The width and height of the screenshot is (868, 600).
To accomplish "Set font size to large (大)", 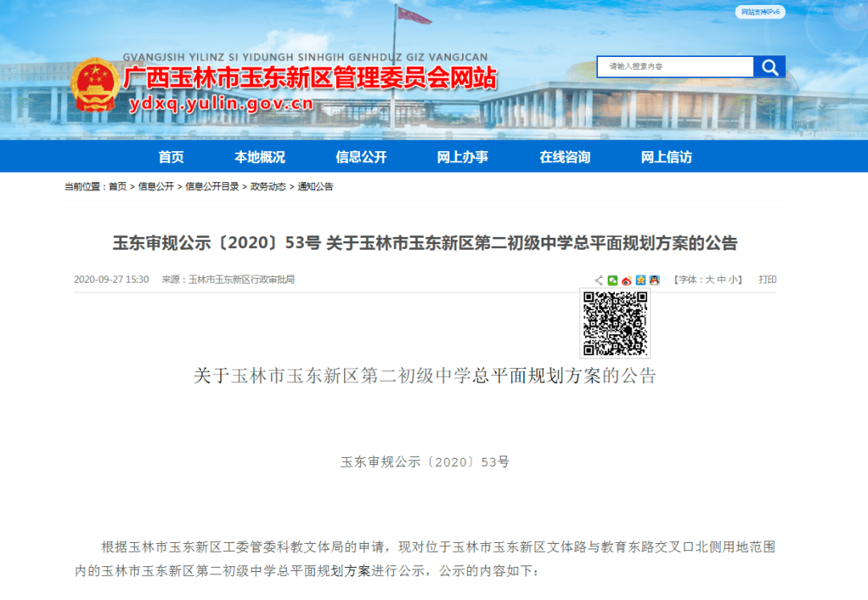I will [710, 280].
